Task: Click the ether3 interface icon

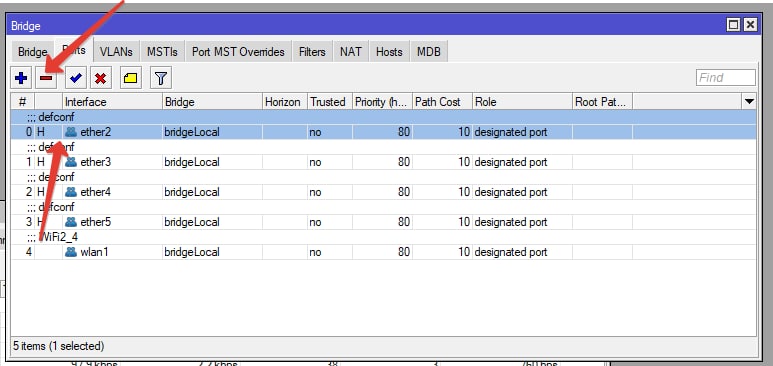Action: click(71, 162)
